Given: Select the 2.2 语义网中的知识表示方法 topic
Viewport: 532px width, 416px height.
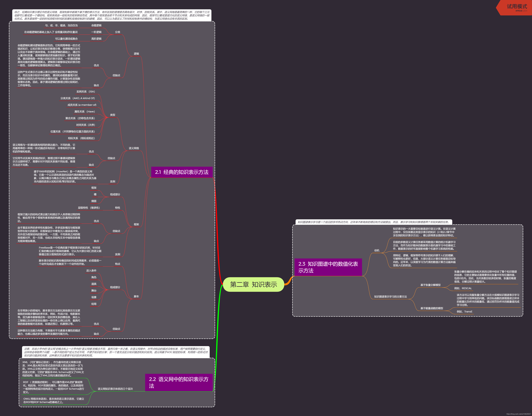Looking at the screenshot, I should pos(179,382).
